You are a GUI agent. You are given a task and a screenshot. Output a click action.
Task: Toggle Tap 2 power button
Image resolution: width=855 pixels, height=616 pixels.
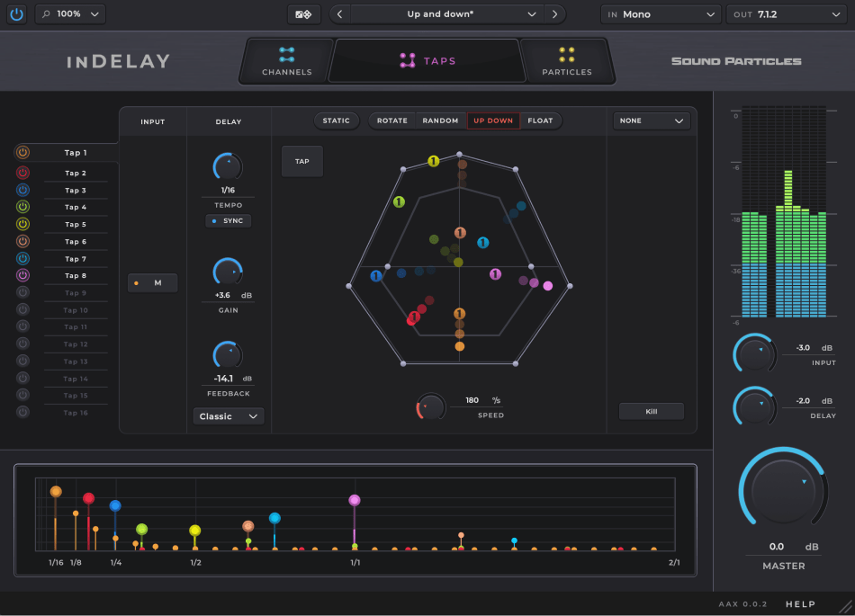pos(22,173)
